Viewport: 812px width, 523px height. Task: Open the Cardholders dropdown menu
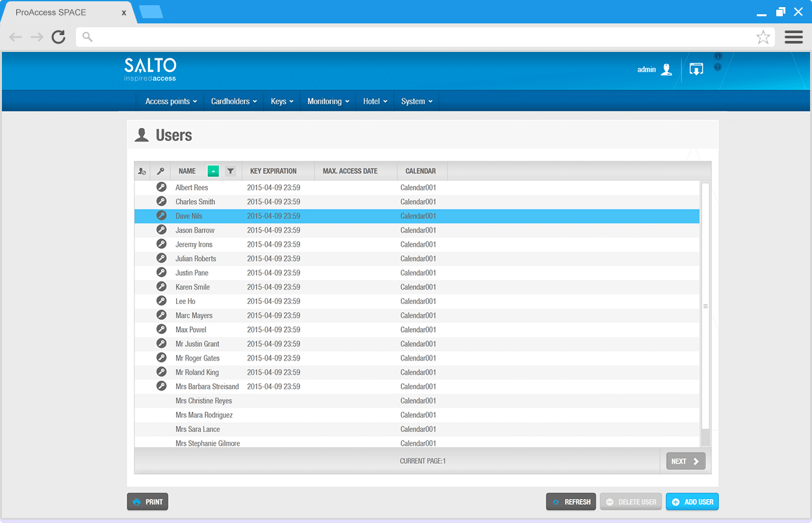tap(234, 101)
